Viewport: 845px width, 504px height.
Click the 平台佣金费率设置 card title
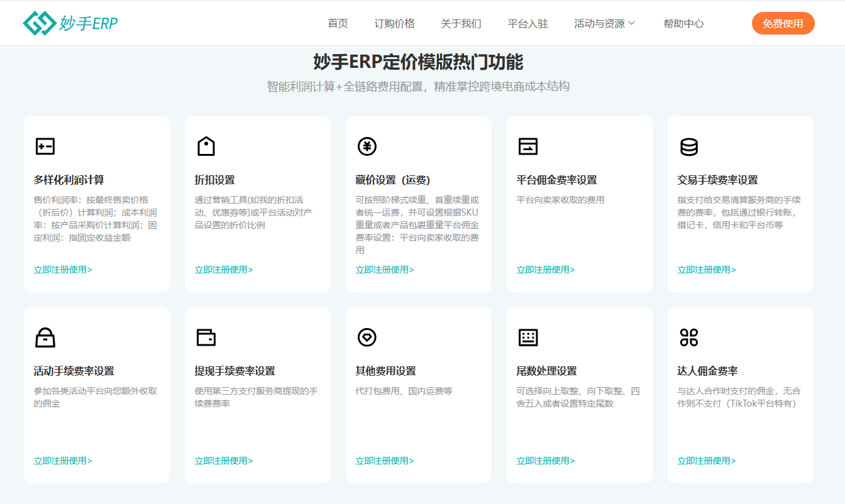pos(557,180)
